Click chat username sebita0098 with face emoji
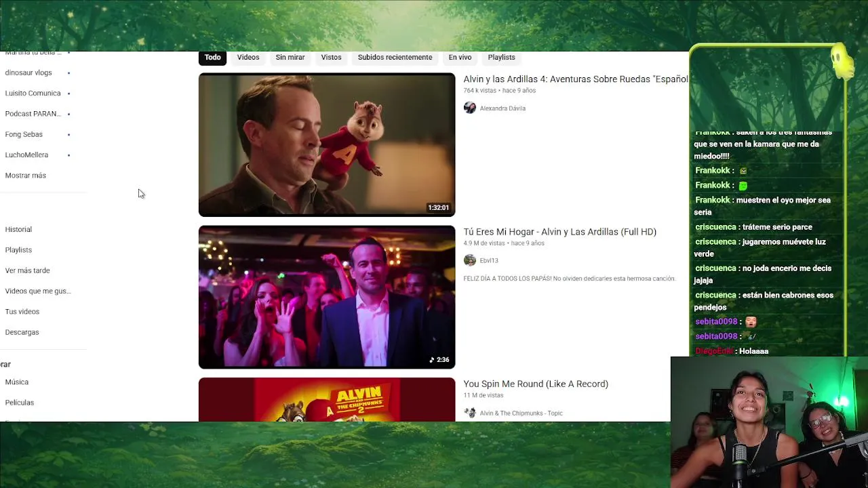 point(716,322)
